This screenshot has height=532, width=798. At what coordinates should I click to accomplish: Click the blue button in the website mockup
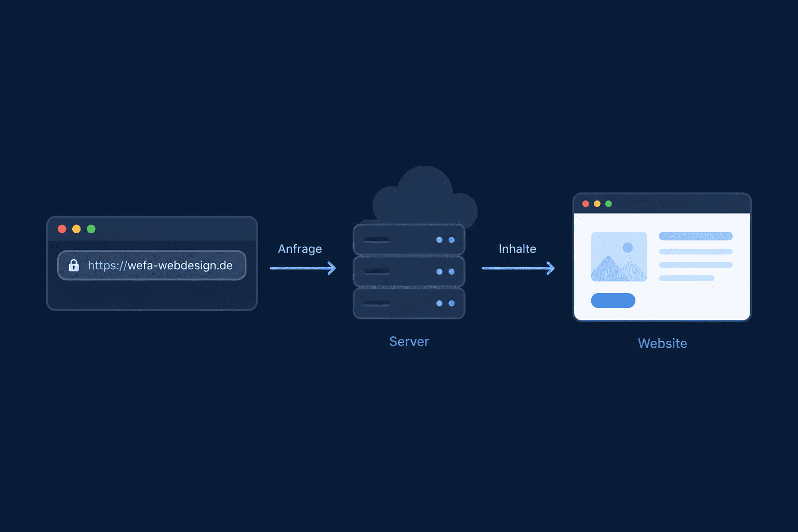613,300
